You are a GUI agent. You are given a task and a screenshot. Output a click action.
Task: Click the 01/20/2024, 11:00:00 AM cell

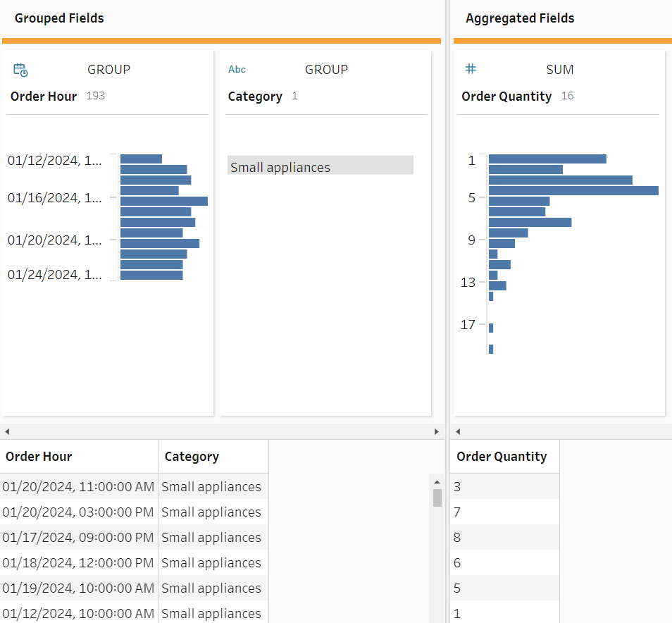[77, 486]
